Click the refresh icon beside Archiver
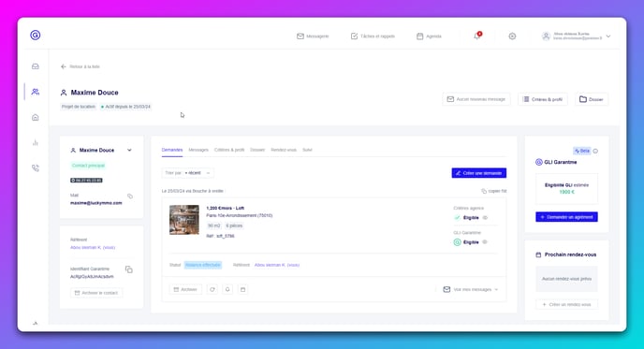Screen dimensions: 644x349 coord(212,289)
